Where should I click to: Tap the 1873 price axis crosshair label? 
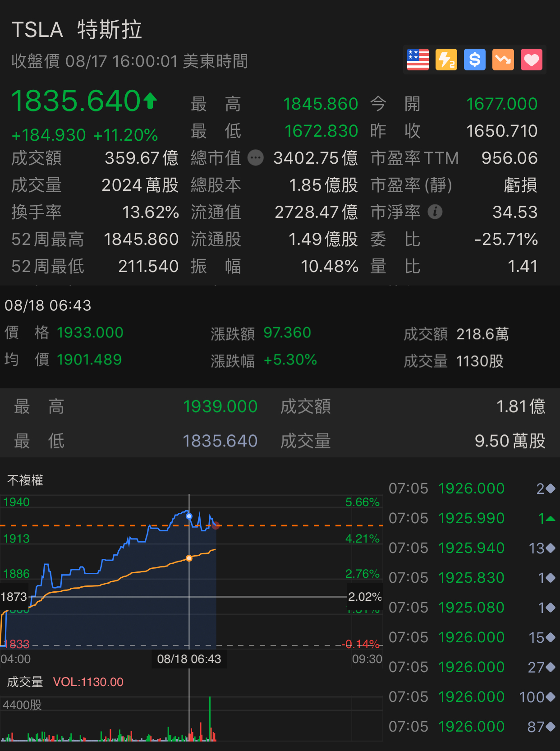tap(14, 597)
